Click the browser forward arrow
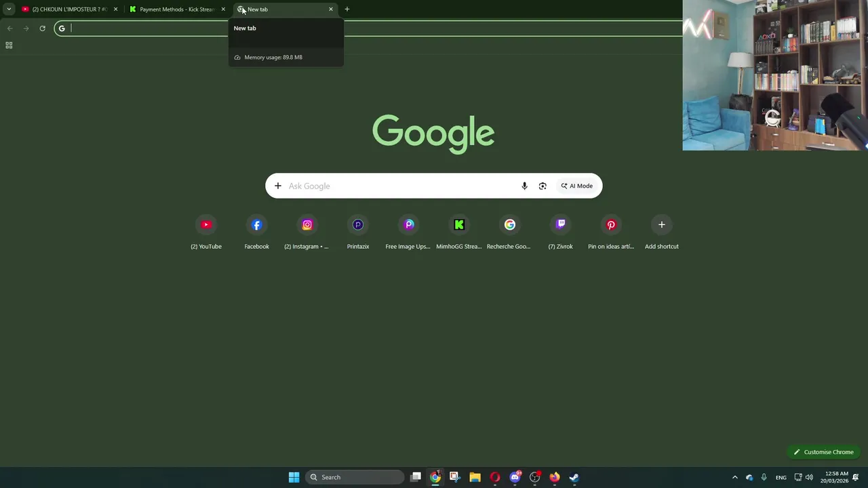 point(26,28)
